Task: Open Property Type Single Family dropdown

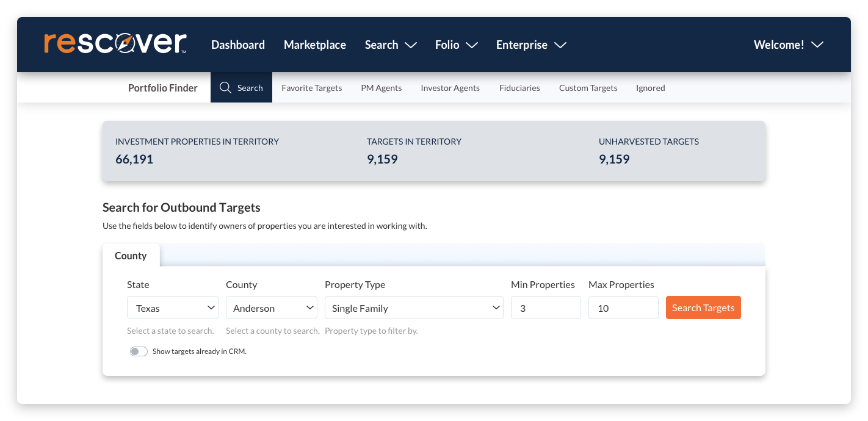Action: click(x=414, y=308)
